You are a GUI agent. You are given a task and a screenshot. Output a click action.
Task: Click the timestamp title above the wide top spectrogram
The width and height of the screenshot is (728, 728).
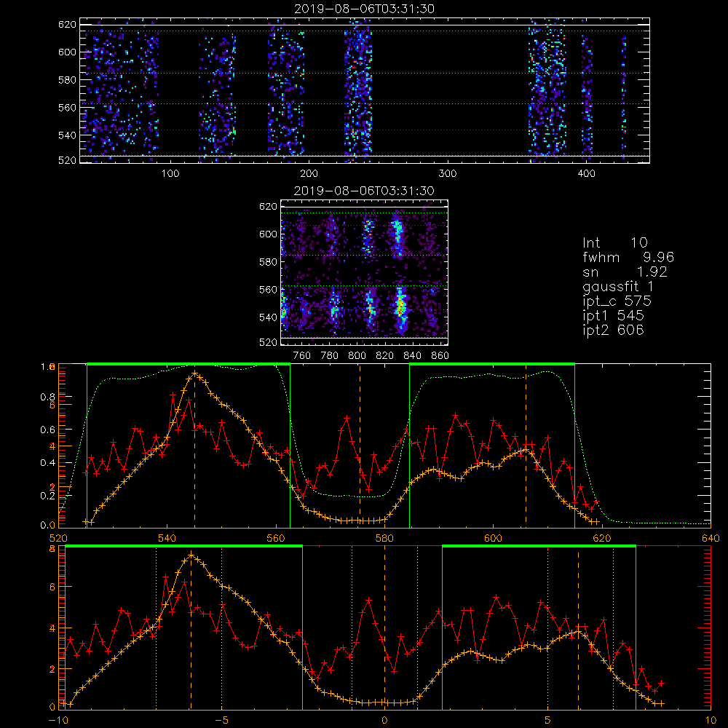(x=364, y=9)
